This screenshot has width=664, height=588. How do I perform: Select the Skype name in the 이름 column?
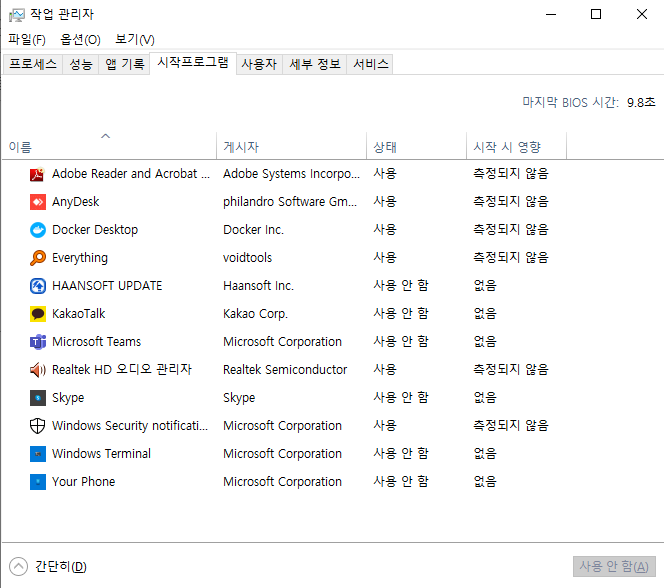click(x=68, y=398)
